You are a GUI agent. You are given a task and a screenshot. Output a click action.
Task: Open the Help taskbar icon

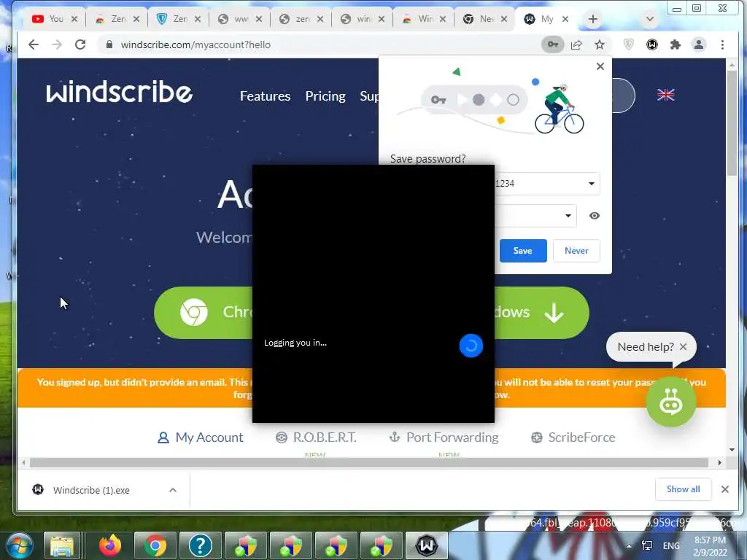[200, 545]
